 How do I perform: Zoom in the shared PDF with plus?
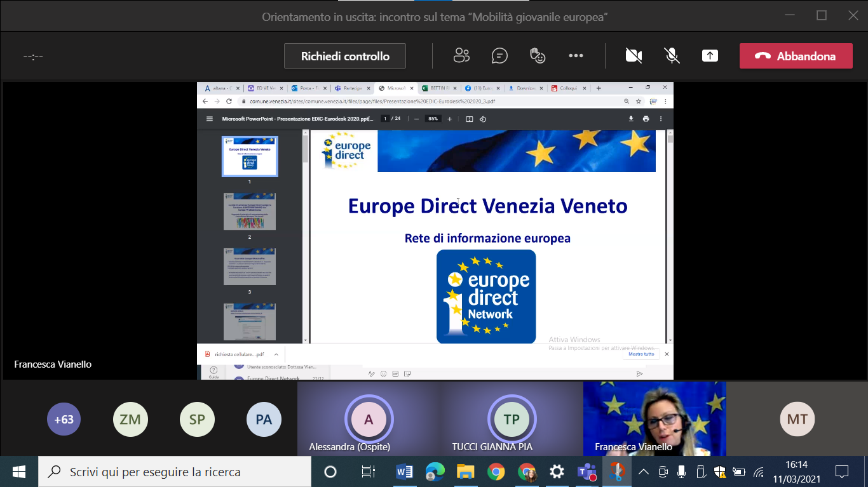click(x=450, y=119)
